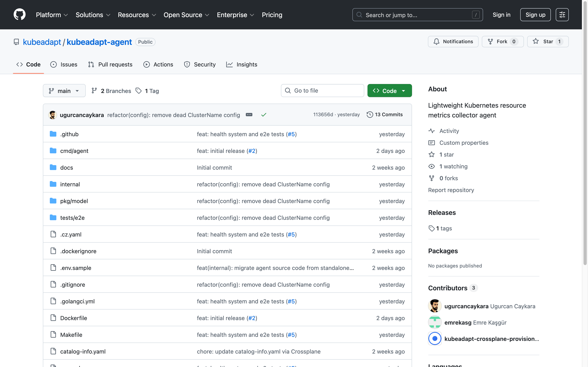Viewport: 588px width, 367px height.
Task: Star this repository
Action: (548, 42)
